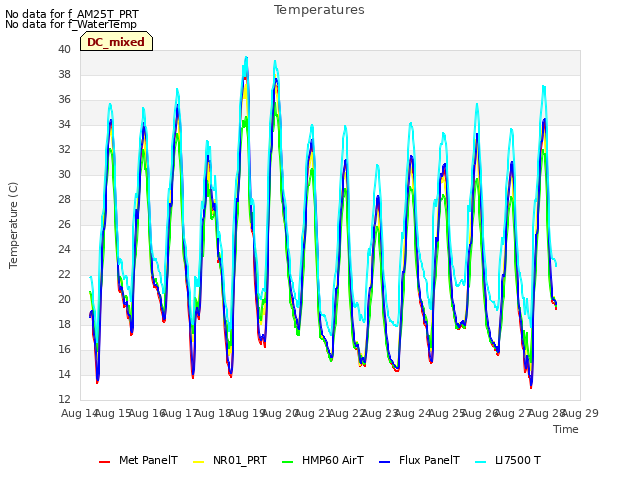Viewport: 640px width, 480px height.
Task: Click the lowest temperature trough near Aug 28
Action: pyautogui.click(x=531, y=387)
